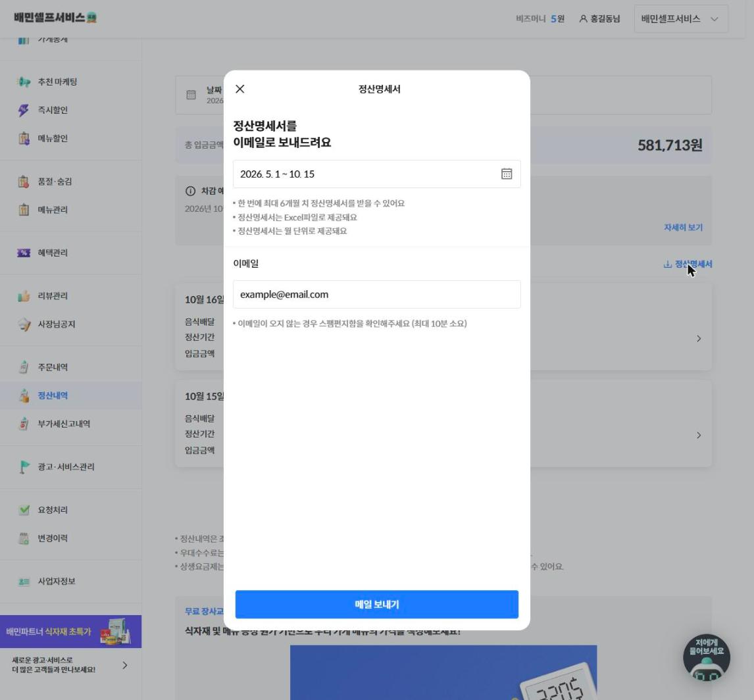Click the 리뷰관리 thumbs-up icon
The width and height of the screenshot is (754, 700).
24,296
